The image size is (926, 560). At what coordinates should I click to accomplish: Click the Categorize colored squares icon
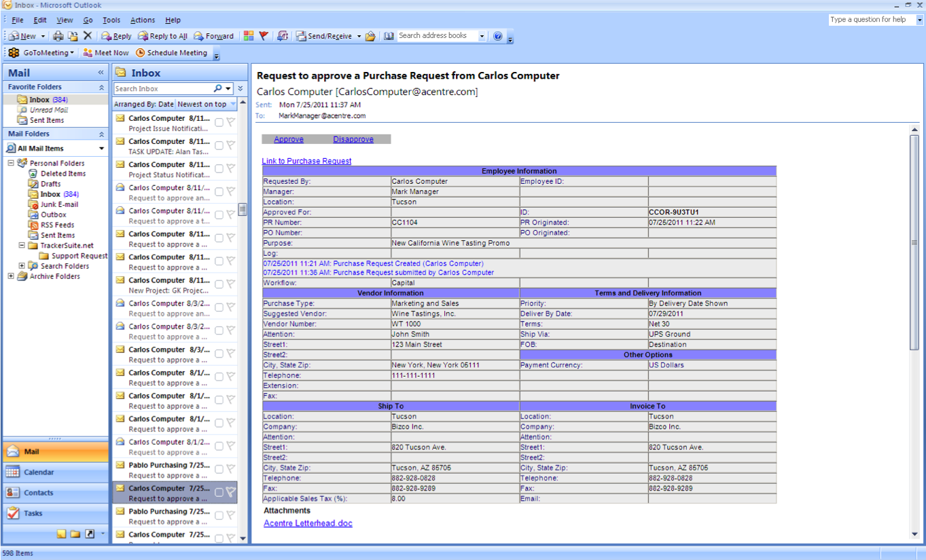point(249,36)
